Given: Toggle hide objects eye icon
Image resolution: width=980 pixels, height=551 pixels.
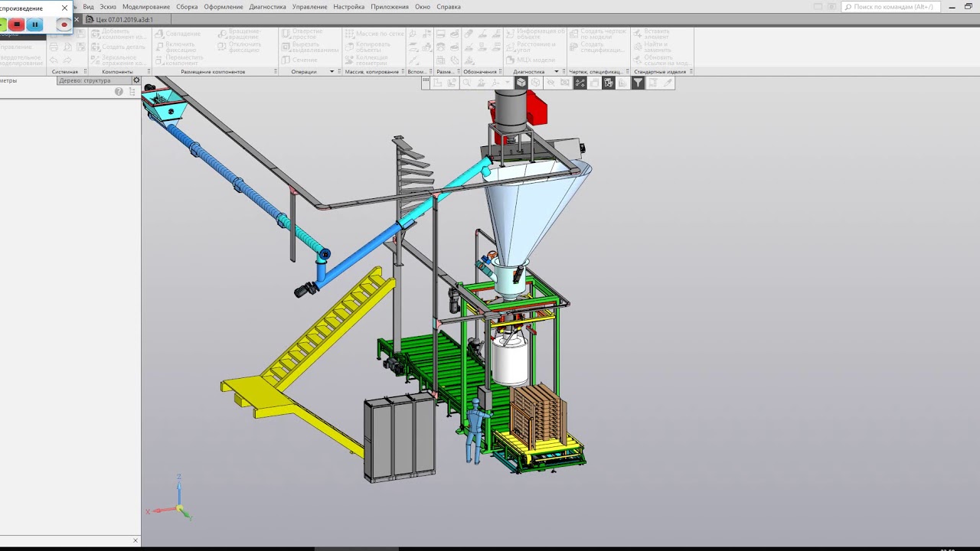Looking at the screenshot, I should tap(550, 83).
